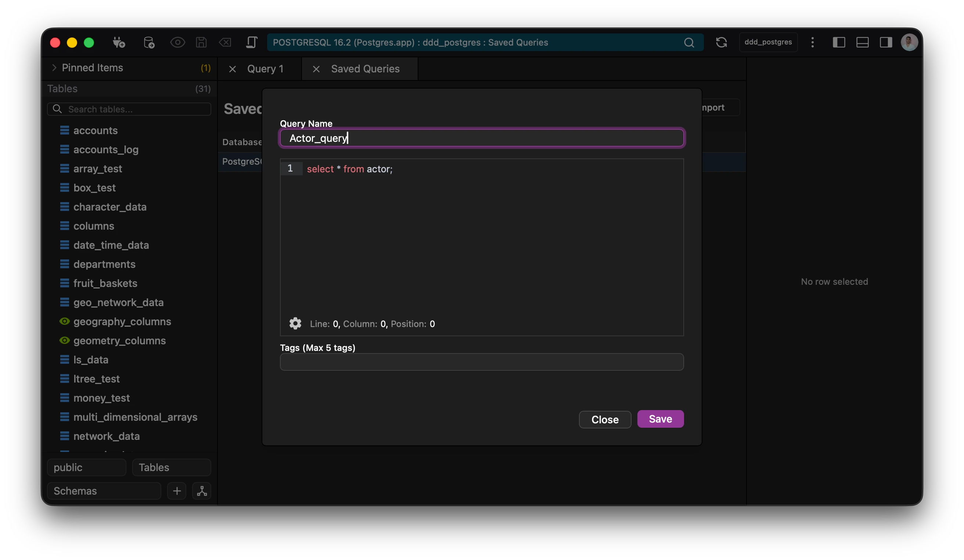The width and height of the screenshot is (964, 560).
Task: Click the save icon in the toolbar
Action: tap(201, 43)
